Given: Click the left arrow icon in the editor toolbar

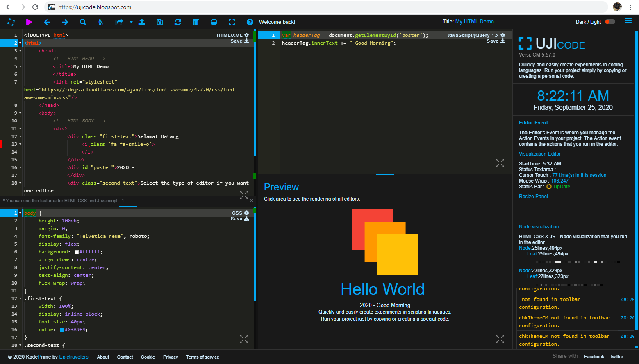Looking at the screenshot, I should (x=47, y=22).
